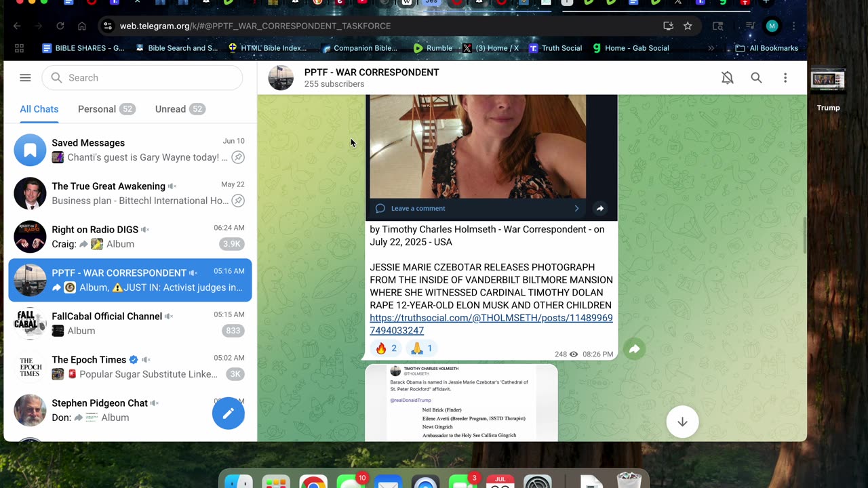Open the bookmarks apps grid icon
Image resolution: width=868 pixels, height=488 pixels.
19,48
